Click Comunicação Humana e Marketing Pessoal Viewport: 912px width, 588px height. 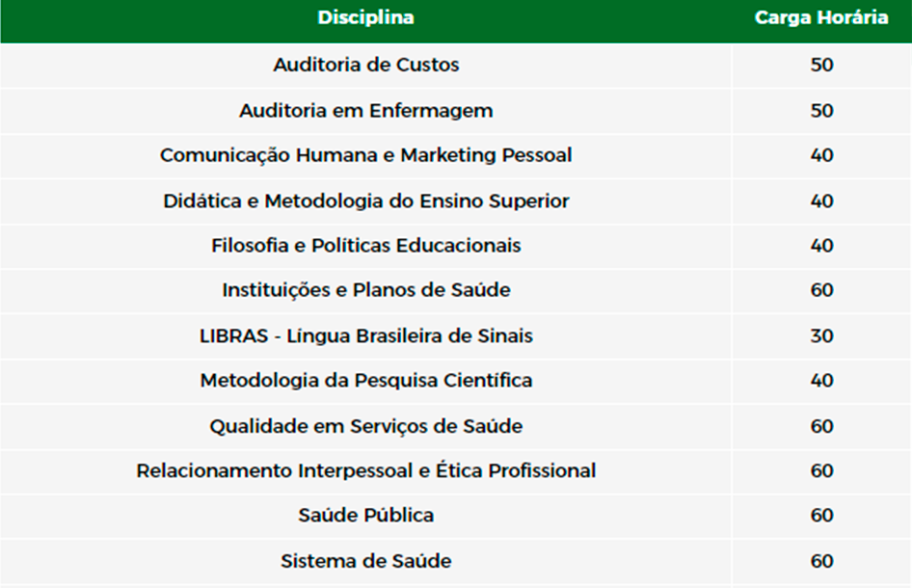tap(365, 155)
